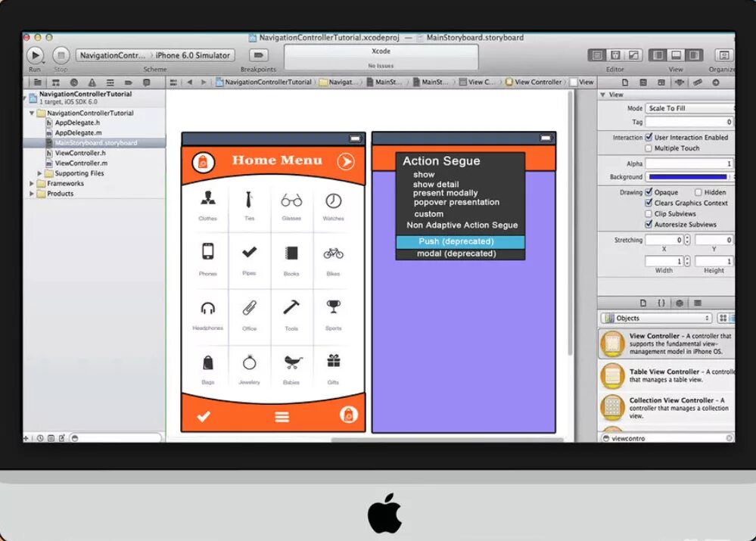Image resolution: width=756 pixels, height=541 pixels.
Task: Show the Code Snippet library braces icon
Action: [x=661, y=303]
